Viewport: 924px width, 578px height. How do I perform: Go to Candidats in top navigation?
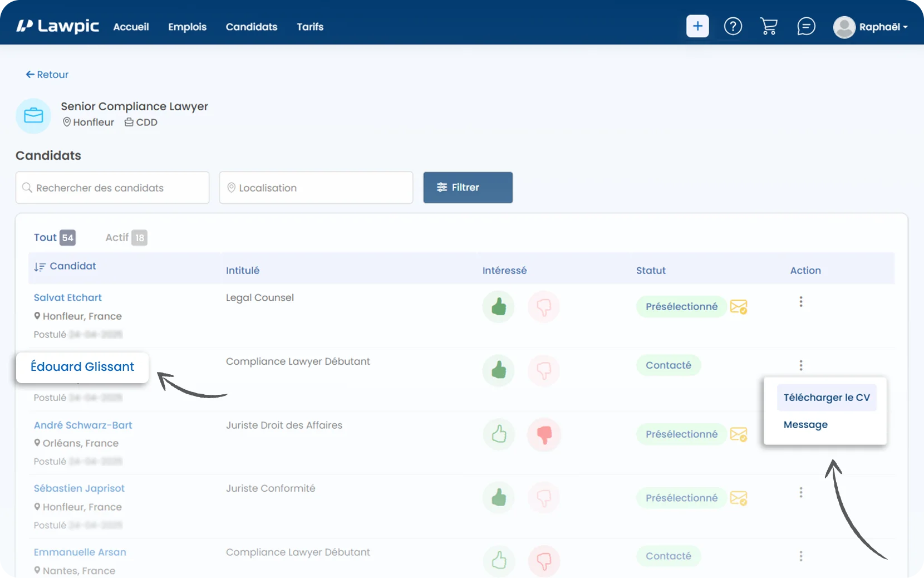[252, 27]
